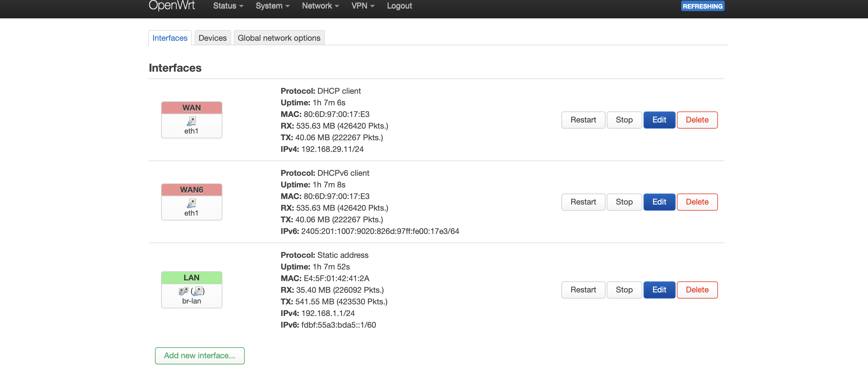Open the VPN dropdown menu

363,6
